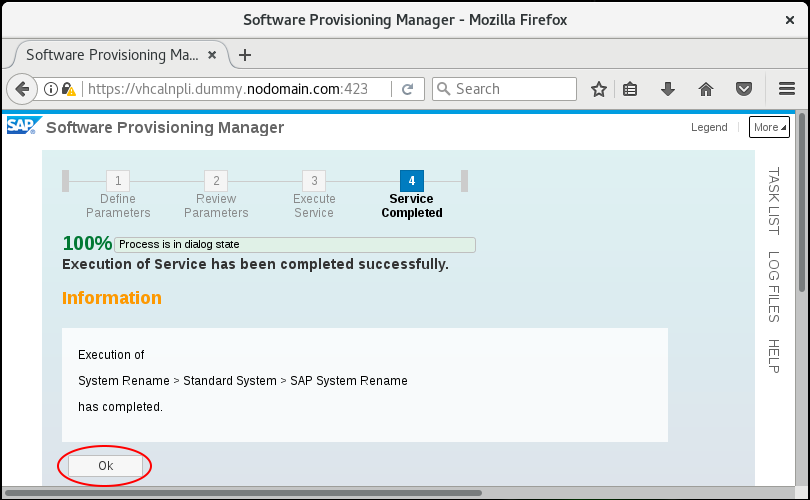
Task: Open site information icon in address bar
Action: tap(51, 89)
